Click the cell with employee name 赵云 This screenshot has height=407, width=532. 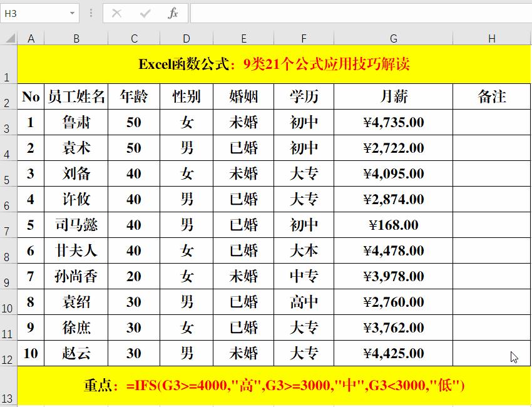tap(76, 353)
